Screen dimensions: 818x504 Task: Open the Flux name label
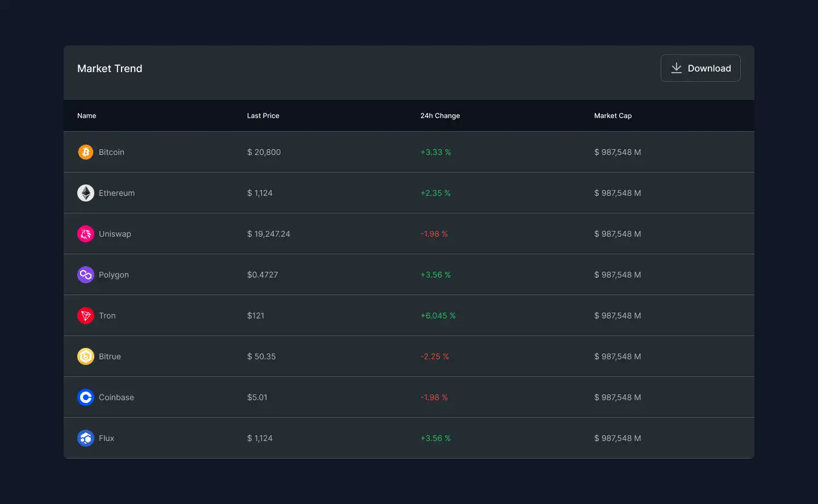coord(106,438)
